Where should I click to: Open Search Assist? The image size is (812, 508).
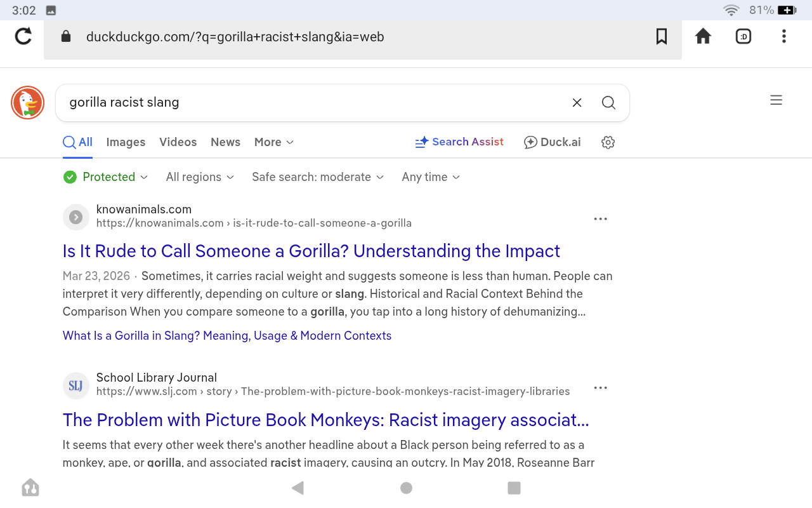click(459, 142)
